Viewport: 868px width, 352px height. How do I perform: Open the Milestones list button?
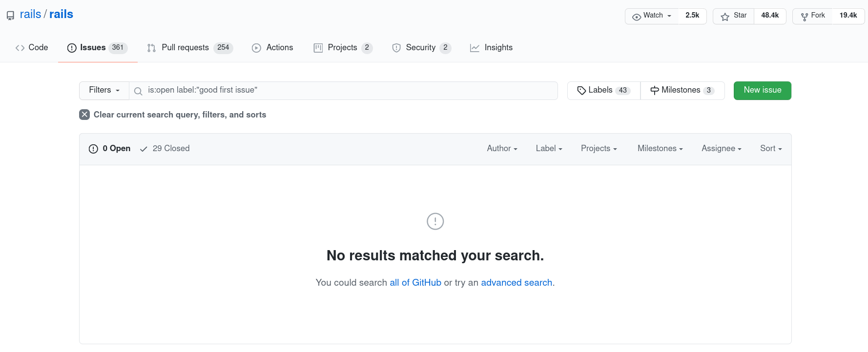point(682,90)
